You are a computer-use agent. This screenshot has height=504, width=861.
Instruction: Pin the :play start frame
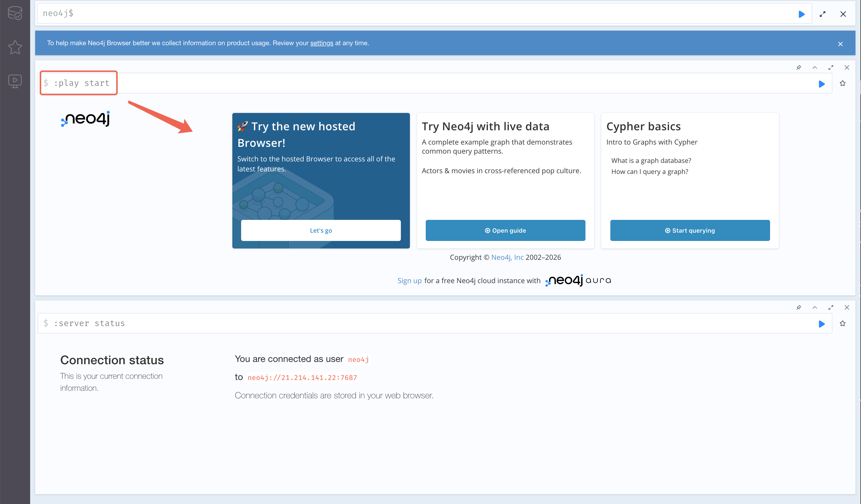(798, 68)
